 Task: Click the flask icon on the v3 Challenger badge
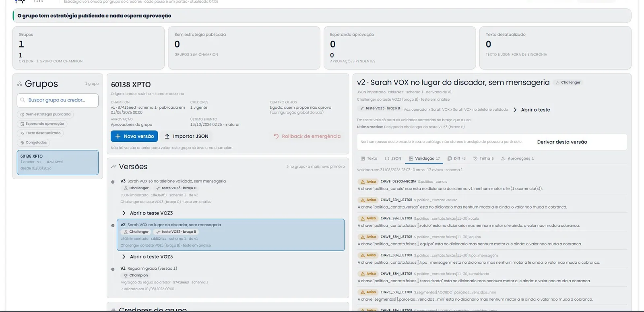[126, 188]
